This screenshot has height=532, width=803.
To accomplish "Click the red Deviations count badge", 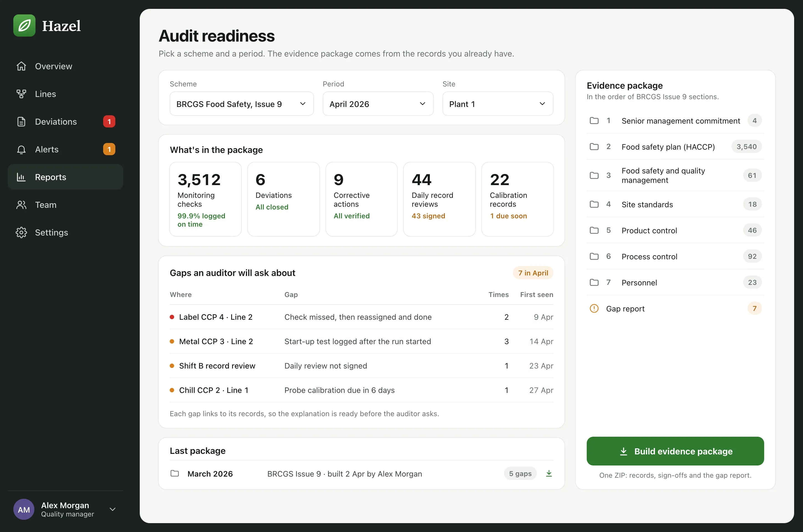I will (109, 121).
